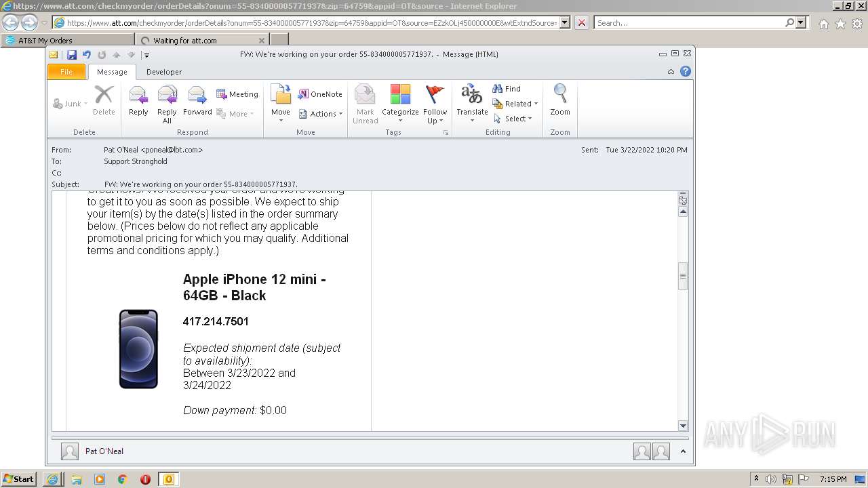Open the Opera taskbar icon
The image size is (868, 488).
click(145, 479)
